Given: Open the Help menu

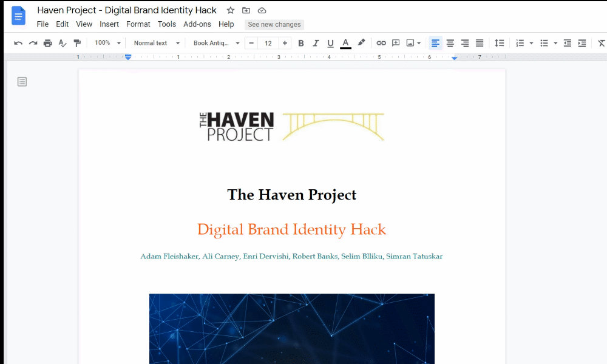Looking at the screenshot, I should point(226,24).
